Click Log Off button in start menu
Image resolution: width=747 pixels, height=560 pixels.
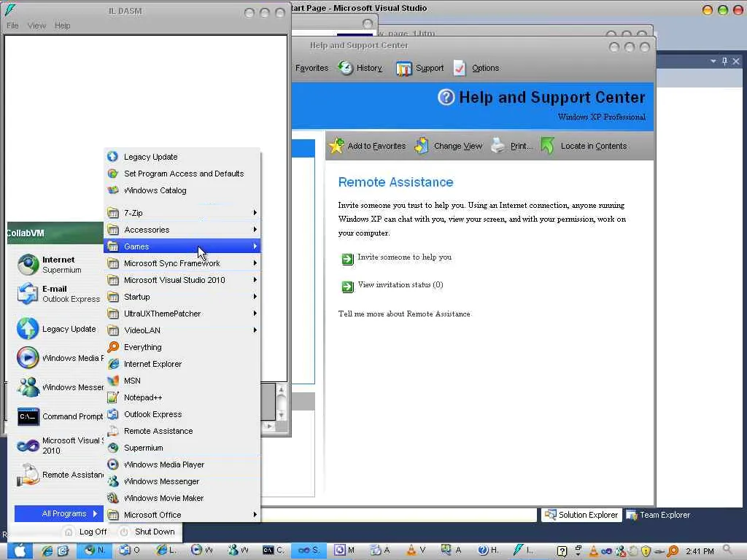click(x=85, y=532)
